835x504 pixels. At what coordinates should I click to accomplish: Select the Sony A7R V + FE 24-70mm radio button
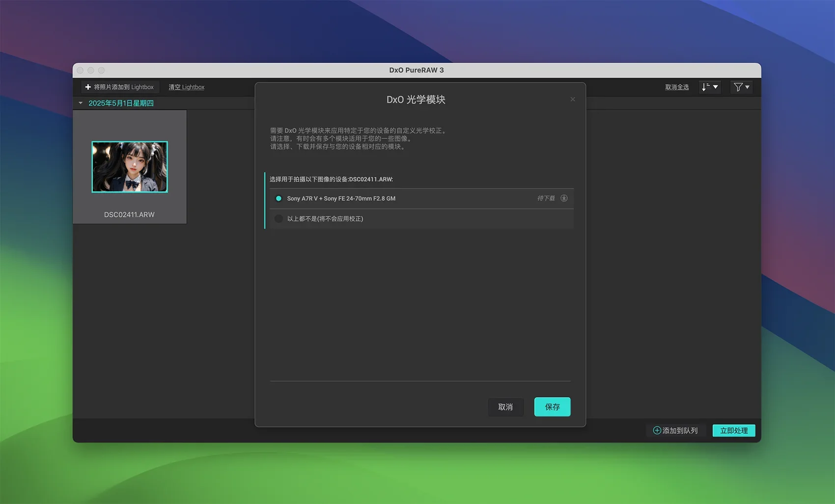click(278, 198)
